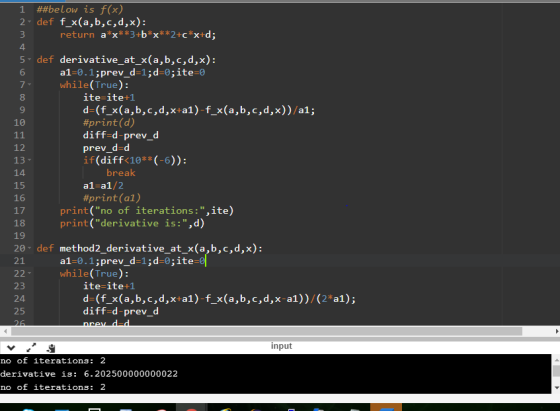The image size is (560, 411).
Task: Click print "no of iterations:" code line
Action: 146,211
